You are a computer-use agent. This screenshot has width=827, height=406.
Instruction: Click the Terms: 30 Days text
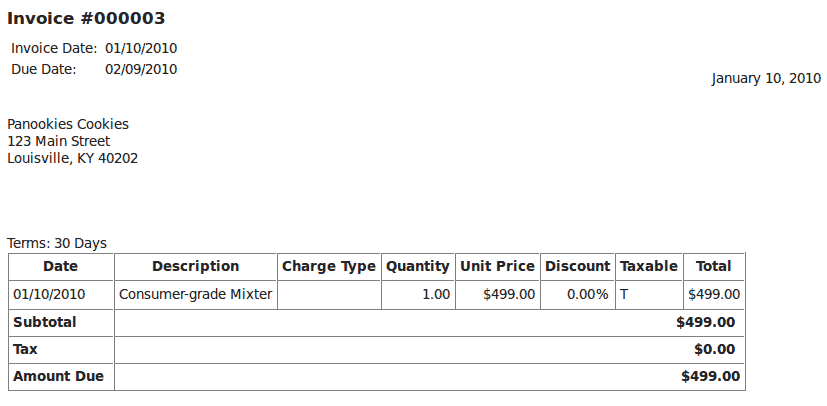tap(57, 244)
